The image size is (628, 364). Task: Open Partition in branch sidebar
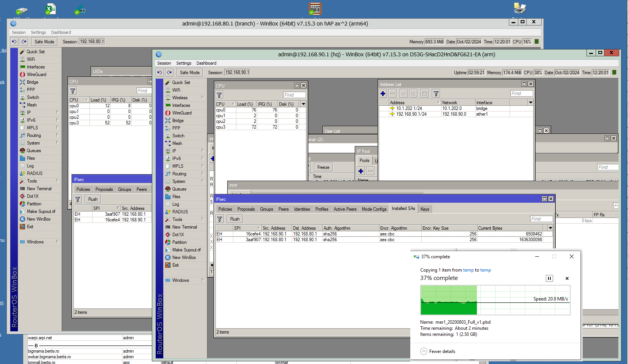pos(34,204)
